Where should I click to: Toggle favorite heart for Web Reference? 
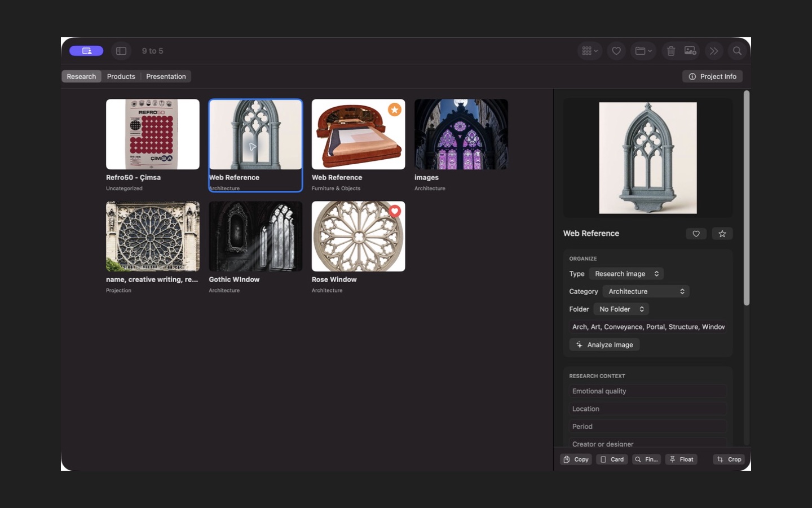[x=696, y=234]
